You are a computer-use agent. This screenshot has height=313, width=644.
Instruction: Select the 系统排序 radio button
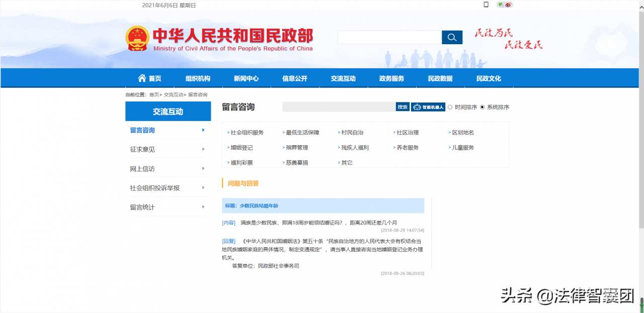[x=483, y=107]
